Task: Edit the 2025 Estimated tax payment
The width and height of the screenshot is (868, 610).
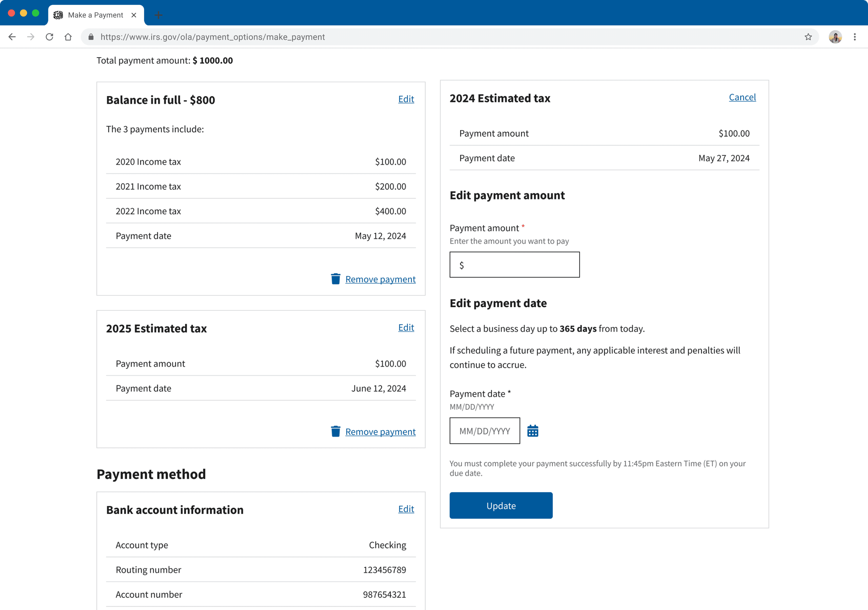Action: [406, 327]
